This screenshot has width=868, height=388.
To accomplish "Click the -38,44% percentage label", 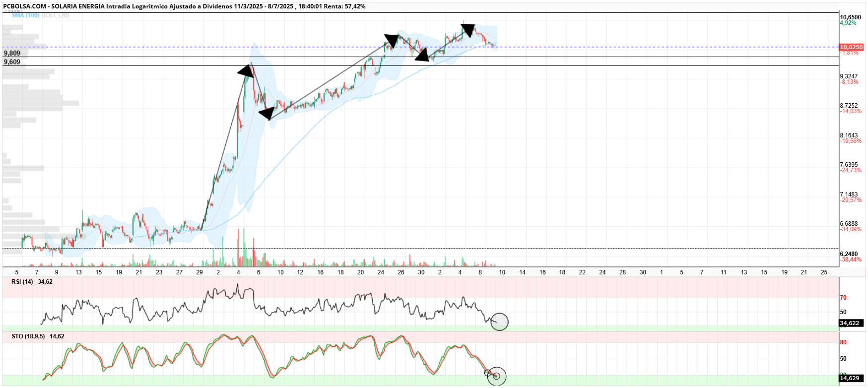I will [851, 259].
